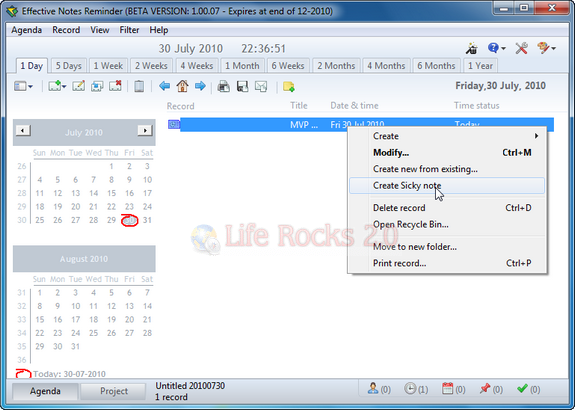Click the yellow new sticky note icon
The height and width of the screenshot is (410, 575).
point(289,87)
